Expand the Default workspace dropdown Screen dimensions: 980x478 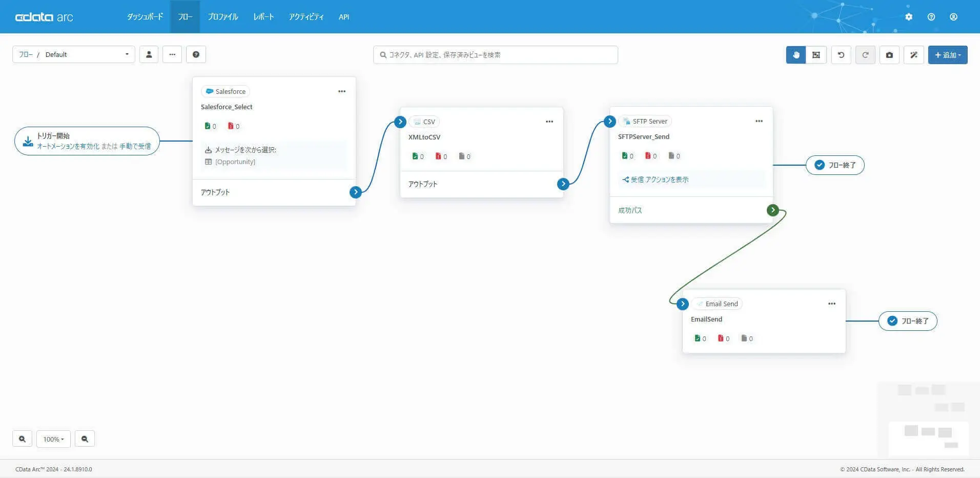pyautogui.click(x=74, y=54)
